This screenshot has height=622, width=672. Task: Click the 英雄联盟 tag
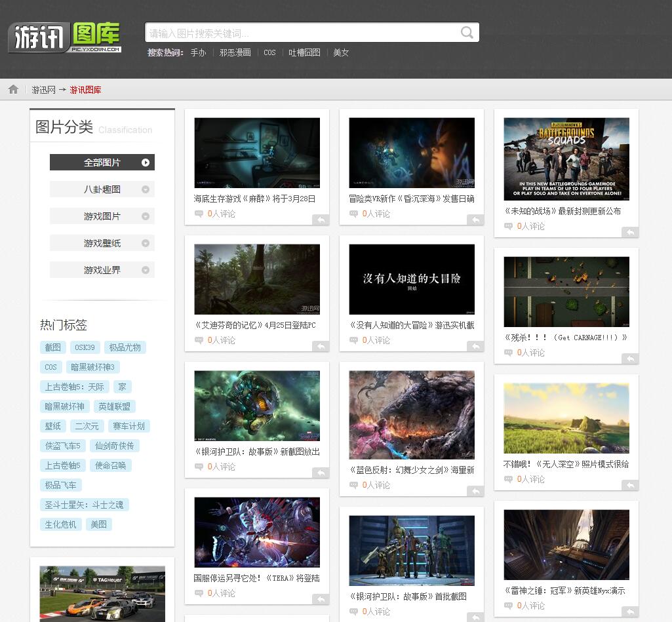[114, 406]
